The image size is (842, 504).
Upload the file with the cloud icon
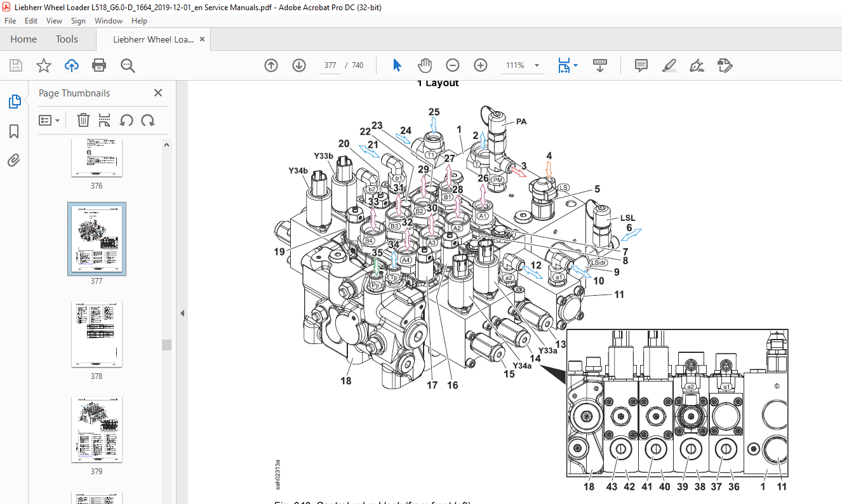click(72, 65)
